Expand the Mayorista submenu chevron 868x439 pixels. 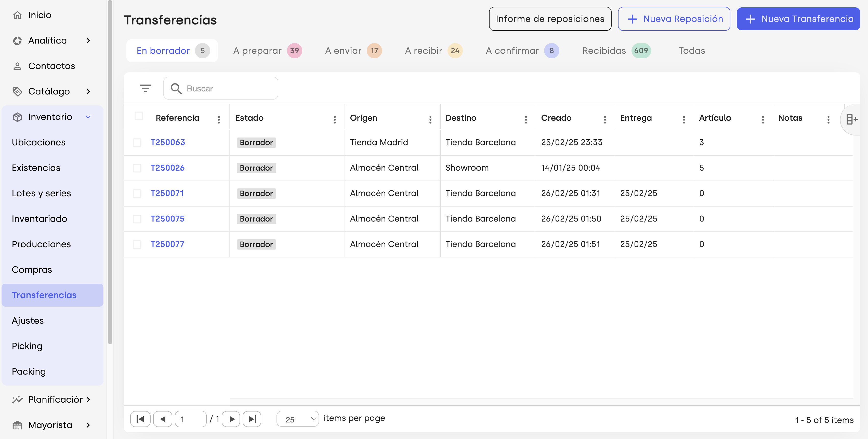88,425
